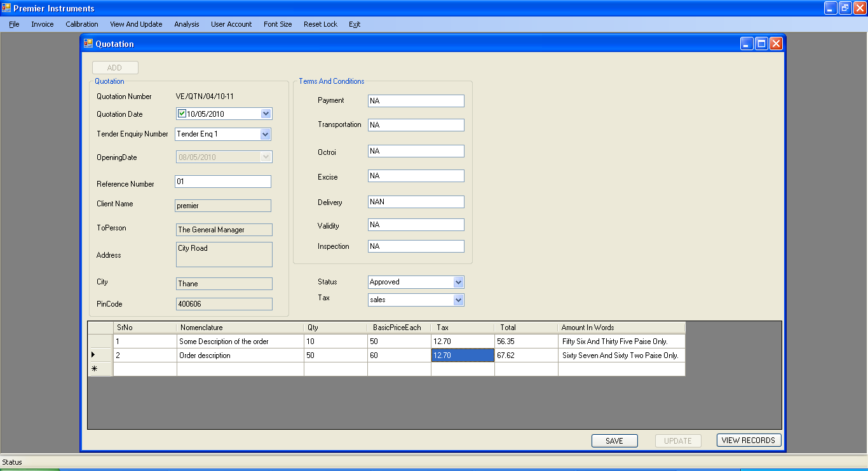Click the VIEW RECORDS button

point(749,440)
